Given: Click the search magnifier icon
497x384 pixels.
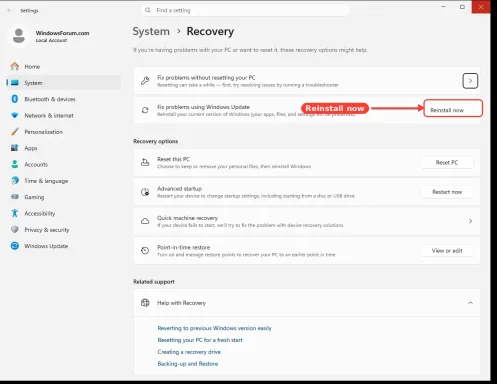Looking at the screenshot, I should (x=148, y=10).
